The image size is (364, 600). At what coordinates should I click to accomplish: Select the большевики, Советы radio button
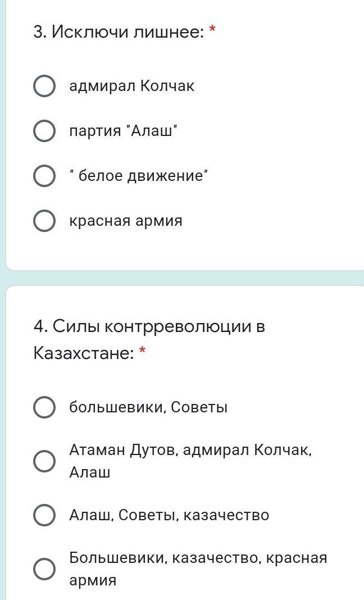pos(44,407)
